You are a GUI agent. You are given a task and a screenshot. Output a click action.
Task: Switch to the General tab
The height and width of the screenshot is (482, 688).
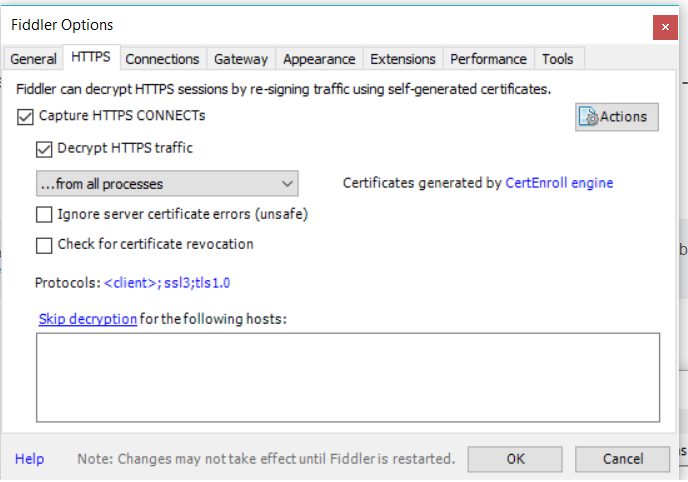[x=33, y=59]
